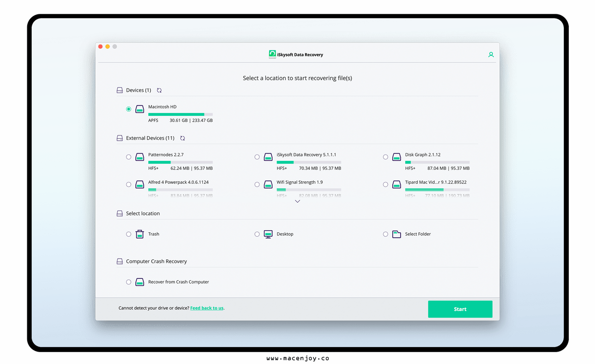Select Recover from Crash Computer radio button
This screenshot has width=595, height=364.
click(129, 282)
